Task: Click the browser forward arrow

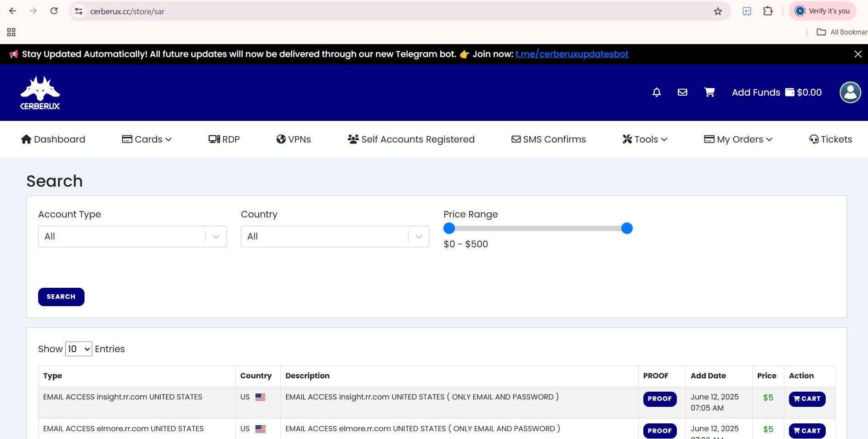Action: click(x=33, y=11)
